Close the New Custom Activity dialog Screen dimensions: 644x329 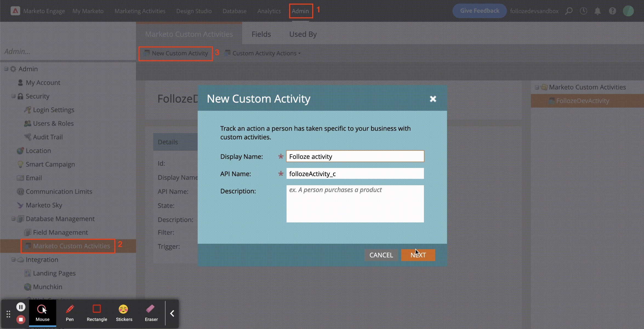point(433,99)
